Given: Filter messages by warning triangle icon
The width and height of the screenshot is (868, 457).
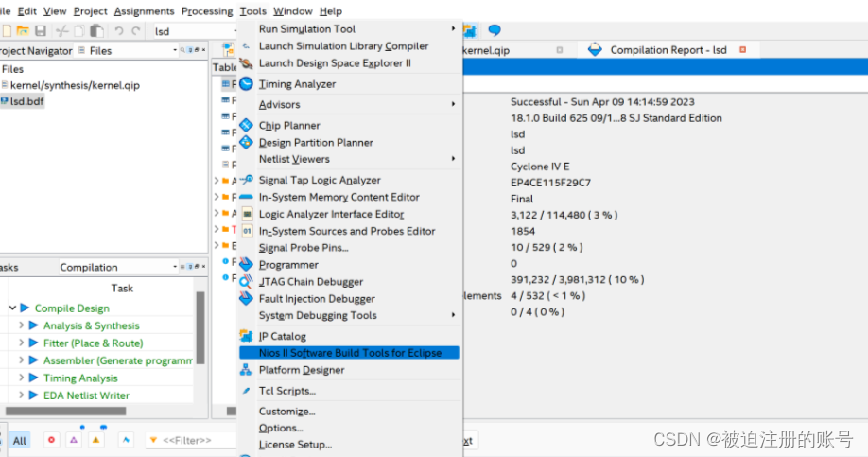Looking at the screenshot, I should click(95, 440).
